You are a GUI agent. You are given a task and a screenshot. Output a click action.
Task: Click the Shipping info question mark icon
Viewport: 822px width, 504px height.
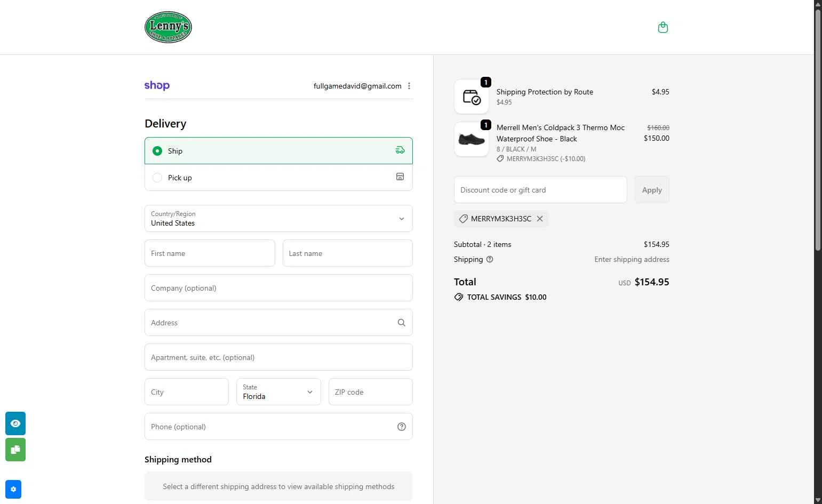point(490,259)
